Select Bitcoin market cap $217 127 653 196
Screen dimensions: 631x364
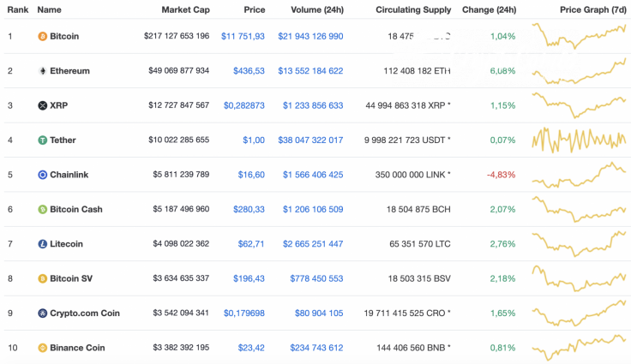click(177, 36)
